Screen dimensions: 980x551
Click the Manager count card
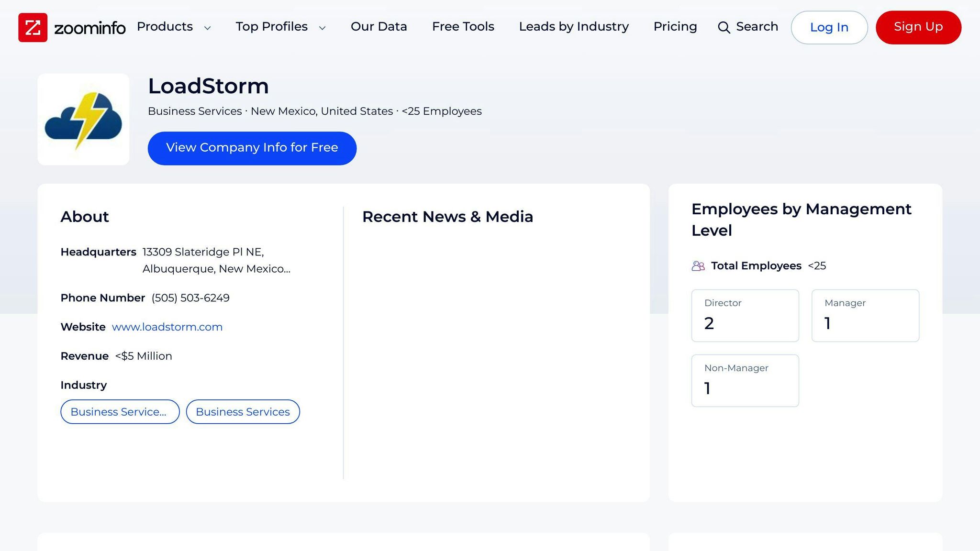865,316
